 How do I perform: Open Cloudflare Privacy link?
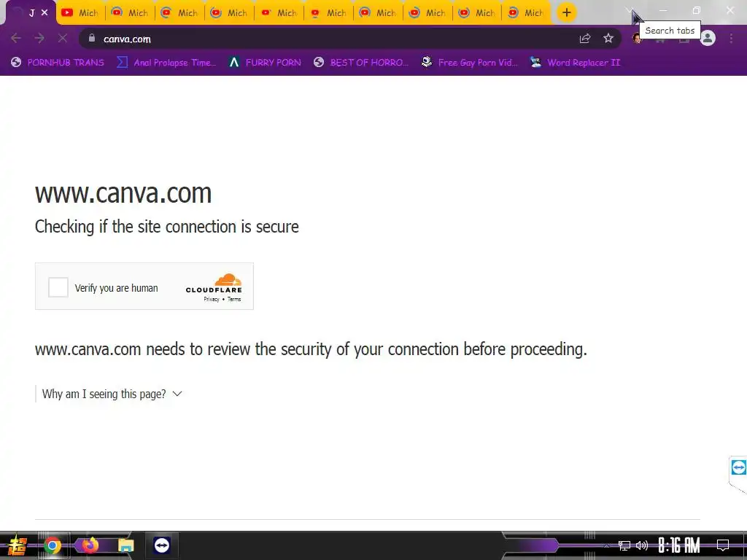point(211,300)
